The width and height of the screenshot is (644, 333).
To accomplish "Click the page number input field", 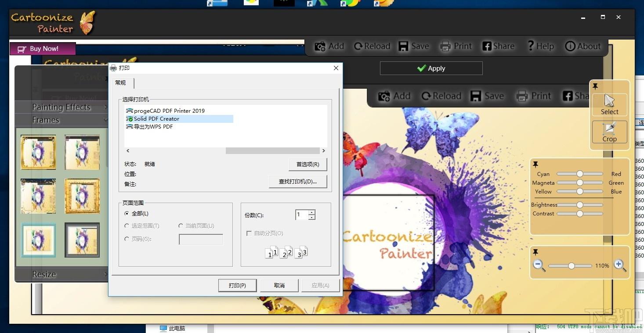I will click(201, 239).
